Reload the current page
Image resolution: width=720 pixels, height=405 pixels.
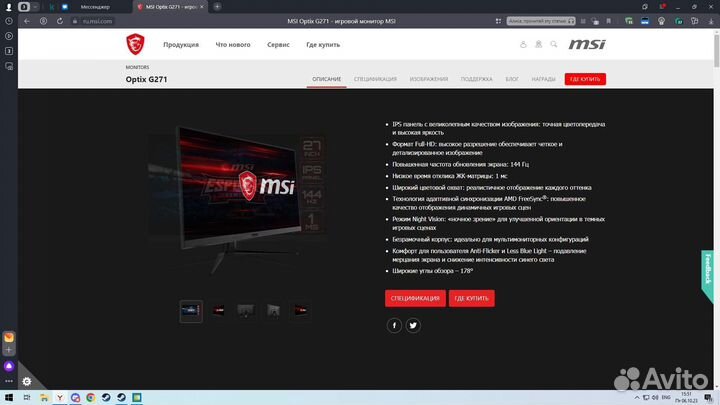[60, 21]
